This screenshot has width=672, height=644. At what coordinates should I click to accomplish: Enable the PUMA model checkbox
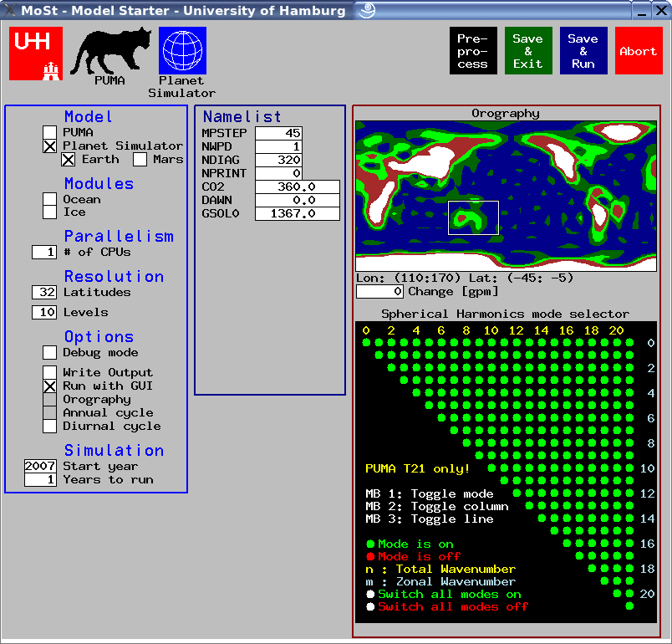coord(50,132)
